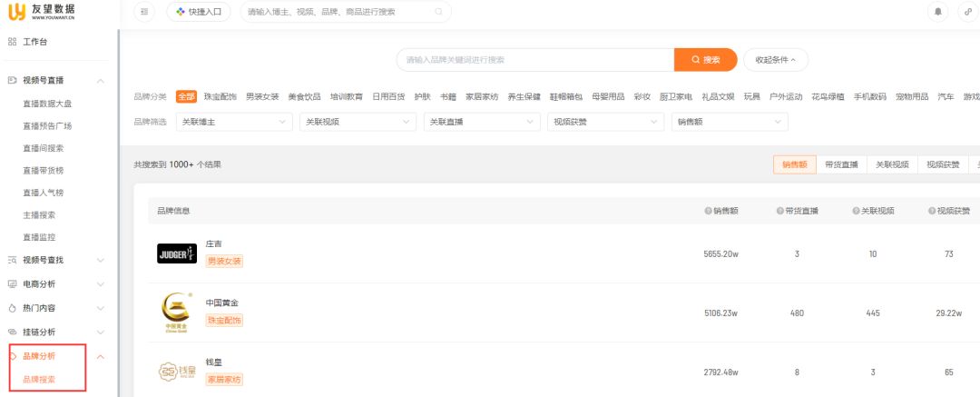Expand the 电商分析 section

(101, 284)
